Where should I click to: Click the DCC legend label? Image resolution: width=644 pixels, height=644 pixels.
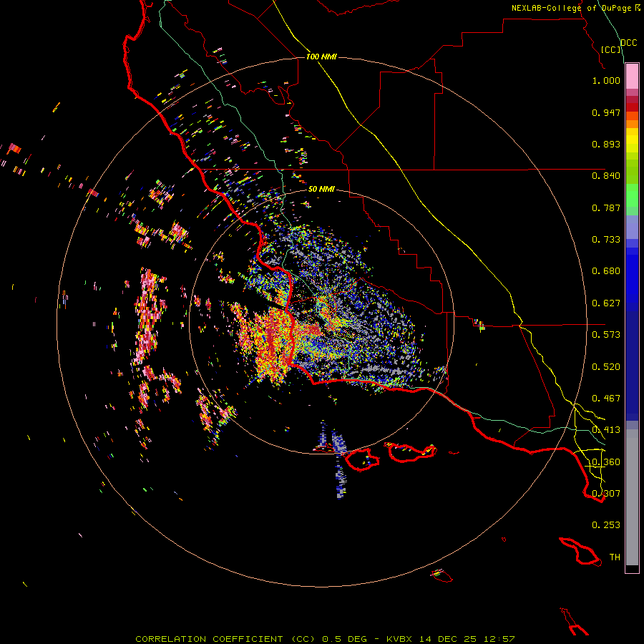coord(628,43)
